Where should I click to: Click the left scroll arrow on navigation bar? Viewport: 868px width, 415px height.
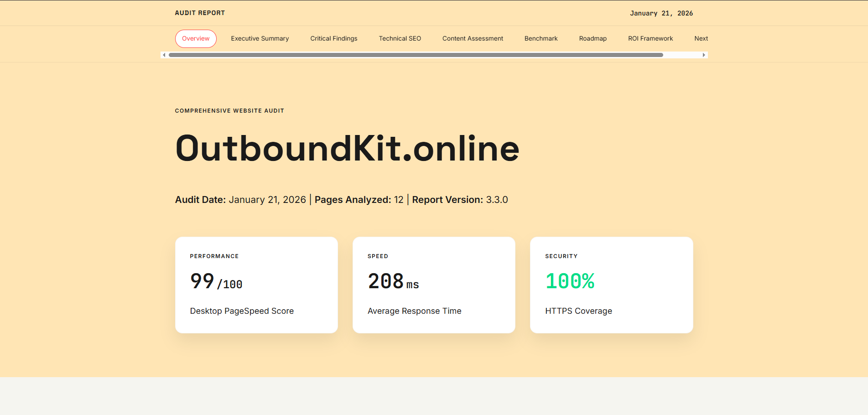(x=164, y=55)
